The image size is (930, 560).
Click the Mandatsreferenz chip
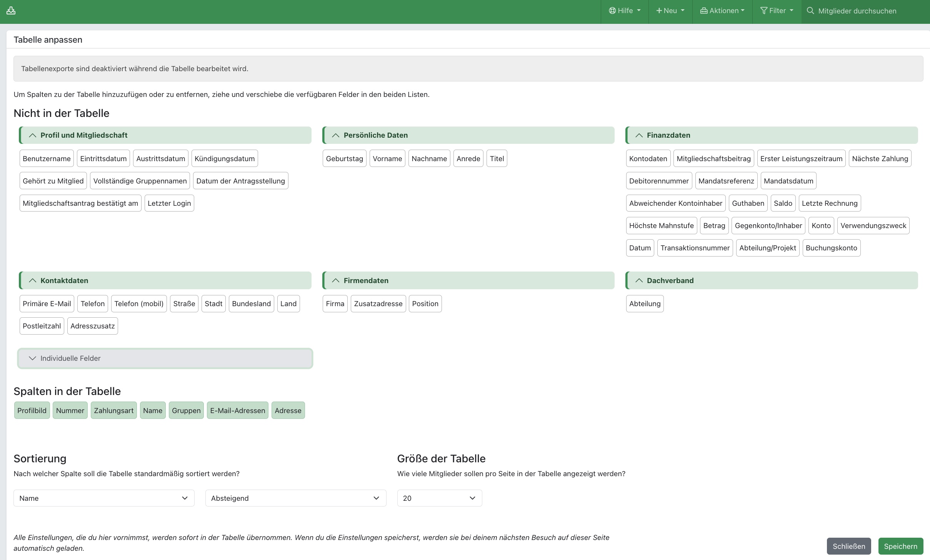pos(727,181)
